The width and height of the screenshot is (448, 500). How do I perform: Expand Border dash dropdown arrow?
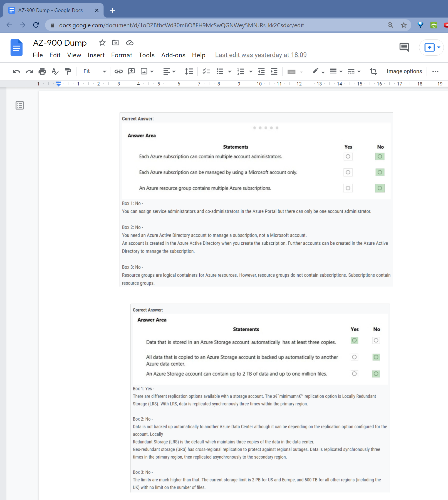click(x=359, y=72)
